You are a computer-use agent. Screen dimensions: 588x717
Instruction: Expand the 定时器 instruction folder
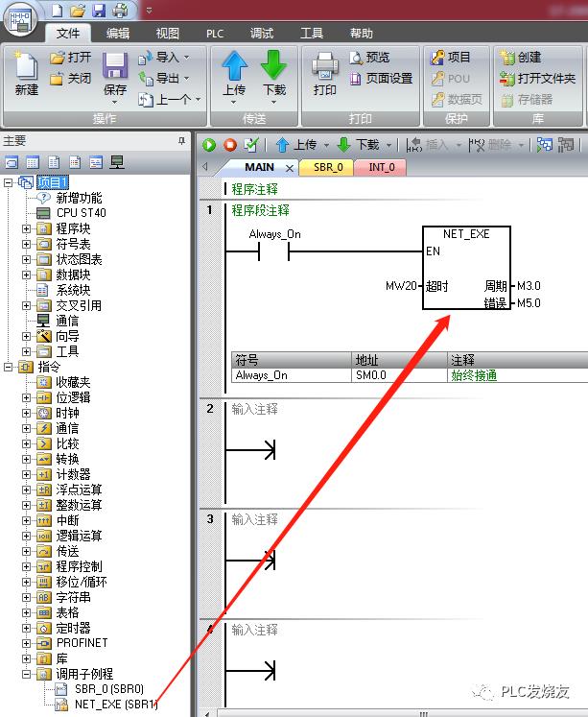click(27, 628)
